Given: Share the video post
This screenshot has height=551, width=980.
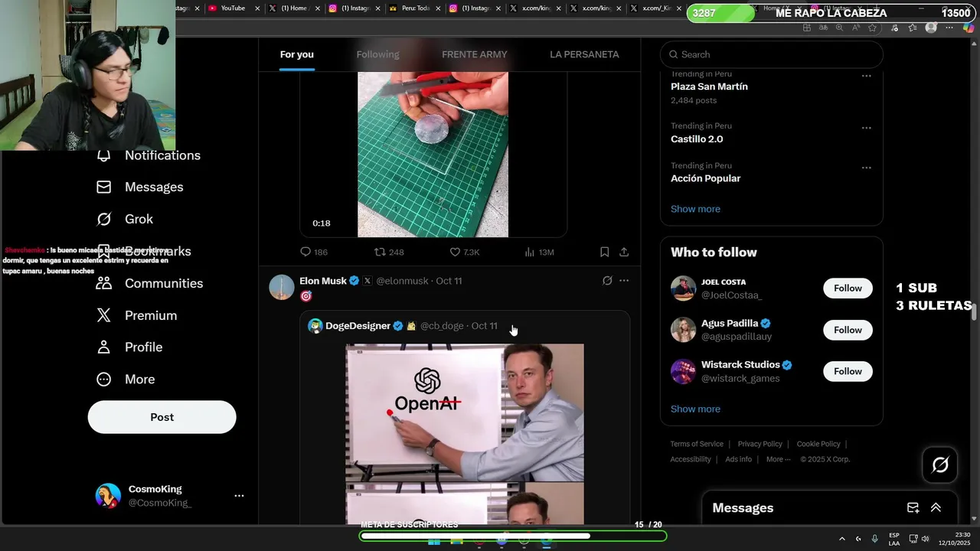Looking at the screenshot, I should click(624, 252).
